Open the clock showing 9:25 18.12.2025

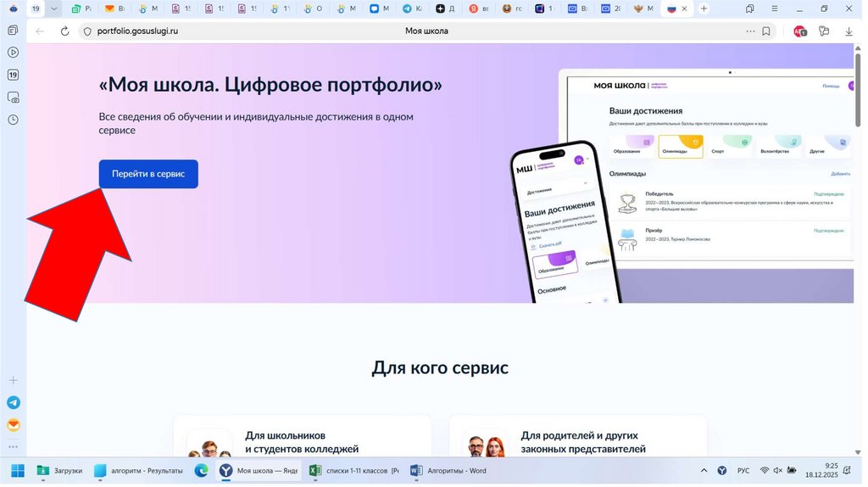point(822,471)
